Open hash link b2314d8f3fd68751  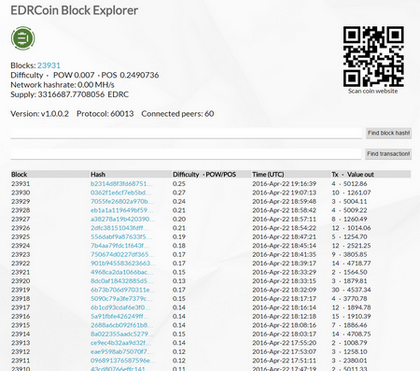tap(121, 184)
